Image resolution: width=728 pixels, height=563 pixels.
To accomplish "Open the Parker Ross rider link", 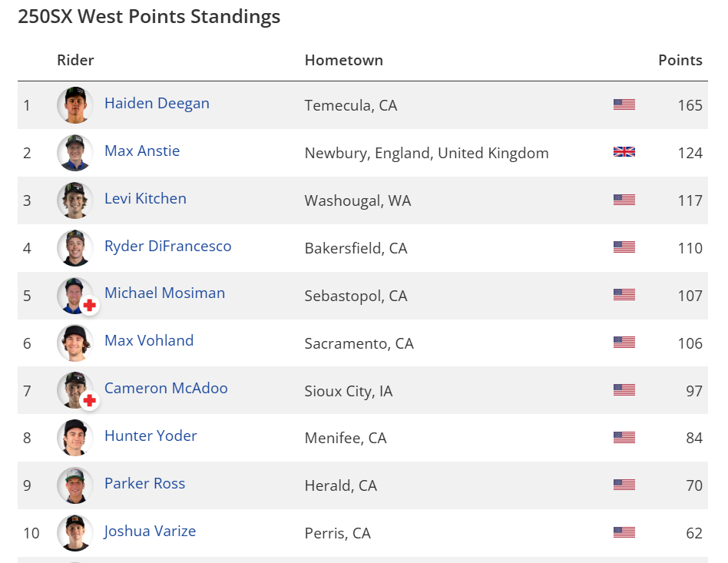I will click(x=144, y=484).
